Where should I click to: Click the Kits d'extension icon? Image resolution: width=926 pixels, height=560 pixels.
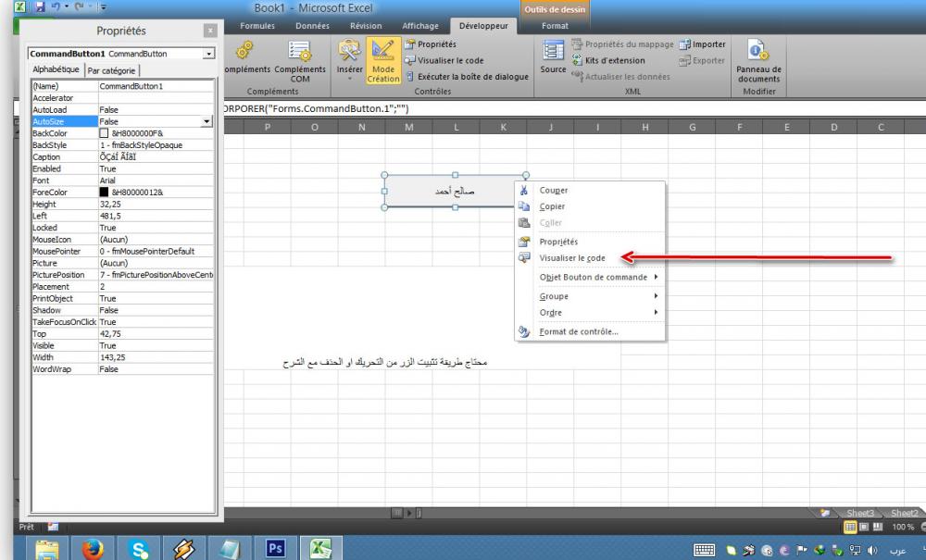pos(577,60)
